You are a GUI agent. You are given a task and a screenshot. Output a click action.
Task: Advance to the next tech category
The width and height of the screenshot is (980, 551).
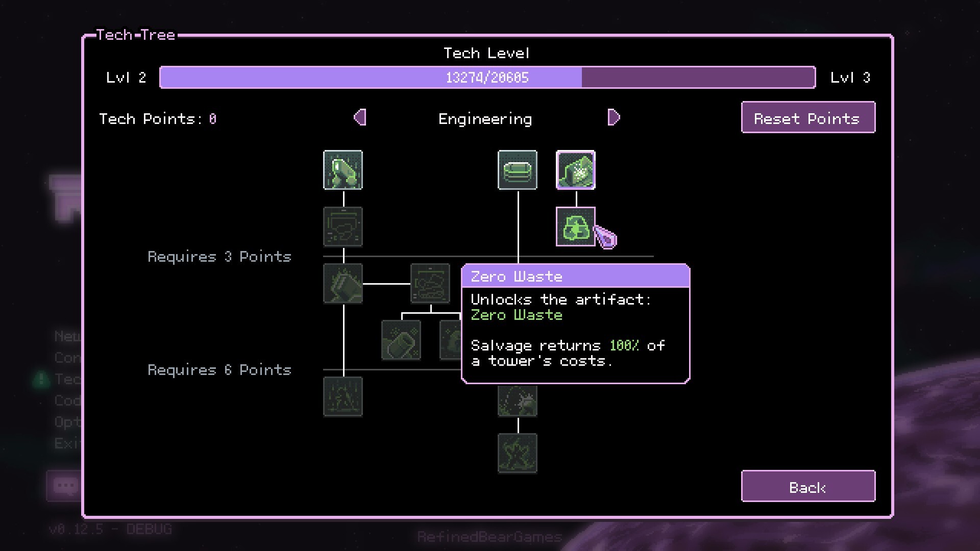pos(613,117)
